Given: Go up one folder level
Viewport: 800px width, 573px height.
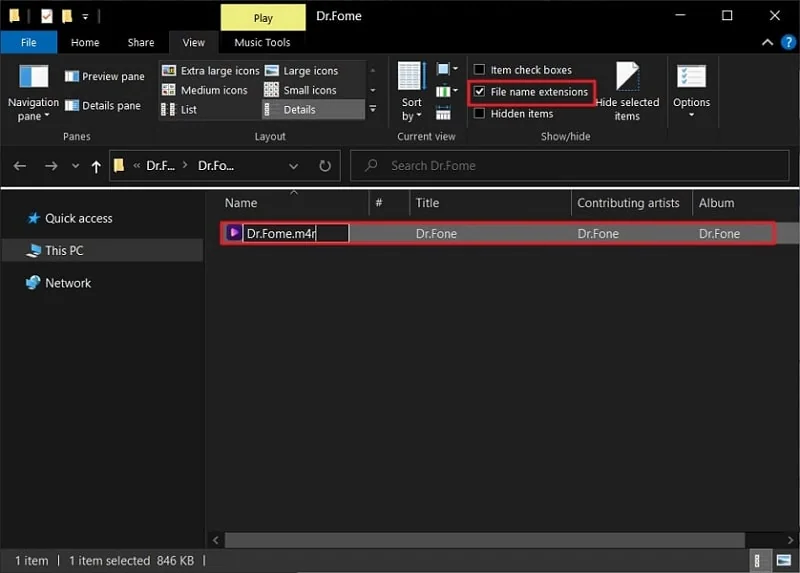Looking at the screenshot, I should pyautogui.click(x=96, y=166).
